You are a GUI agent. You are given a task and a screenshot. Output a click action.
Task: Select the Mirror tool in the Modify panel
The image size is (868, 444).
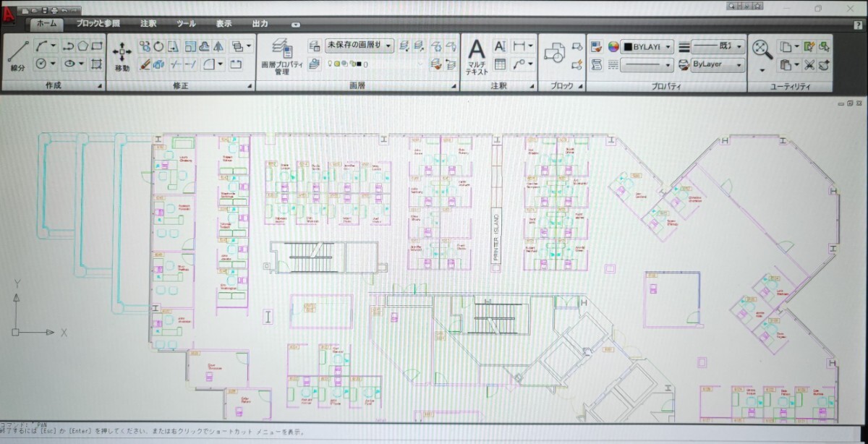tap(219, 47)
